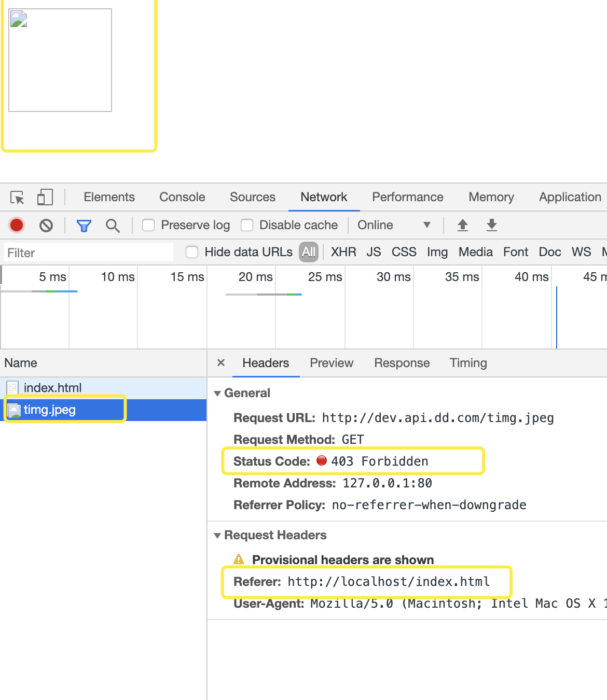Open the Online throttling dropdown
The width and height of the screenshot is (607, 700).
click(x=394, y=225)
